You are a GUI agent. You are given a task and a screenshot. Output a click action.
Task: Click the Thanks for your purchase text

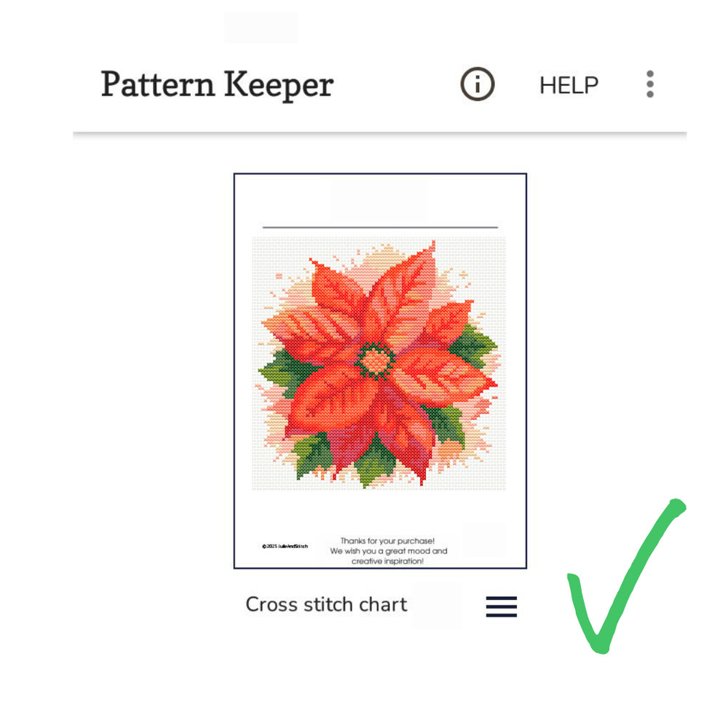coord(388,541)
